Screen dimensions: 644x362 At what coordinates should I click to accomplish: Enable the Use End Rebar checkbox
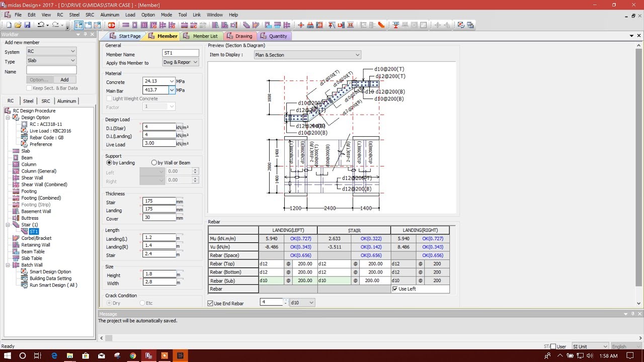click(x=210, y=304)
